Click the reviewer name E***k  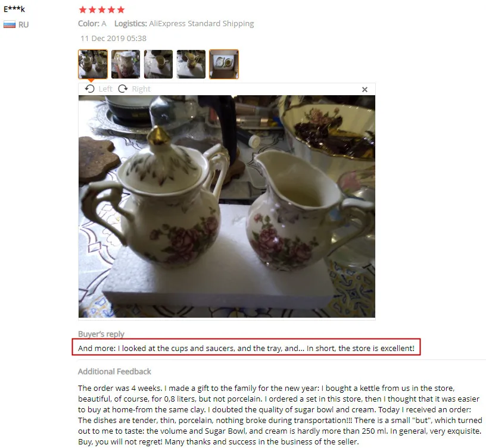point(14,9)
